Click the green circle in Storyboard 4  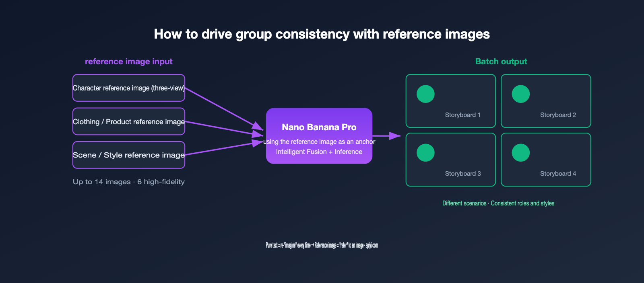[520, 153]
